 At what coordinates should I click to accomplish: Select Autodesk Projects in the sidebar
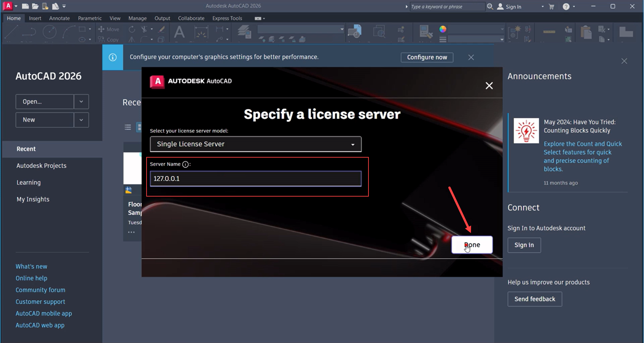point(41,165)
